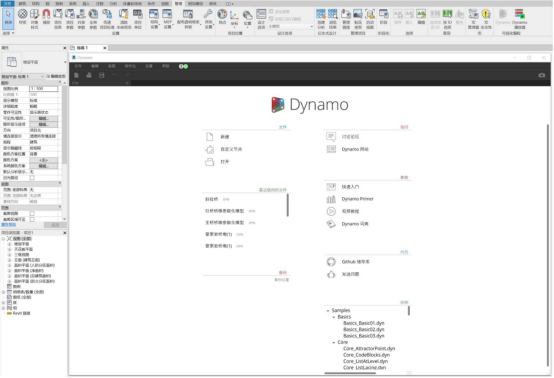Open the Modify ribbon tab
This screenshot has height=378, width=554.
(x=213, y=4)
